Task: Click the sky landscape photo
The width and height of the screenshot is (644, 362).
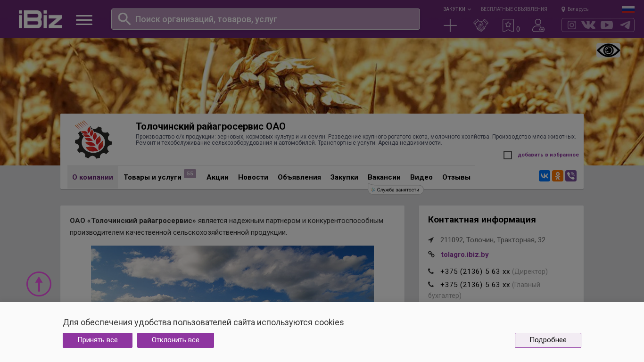Action: point(232,274)
